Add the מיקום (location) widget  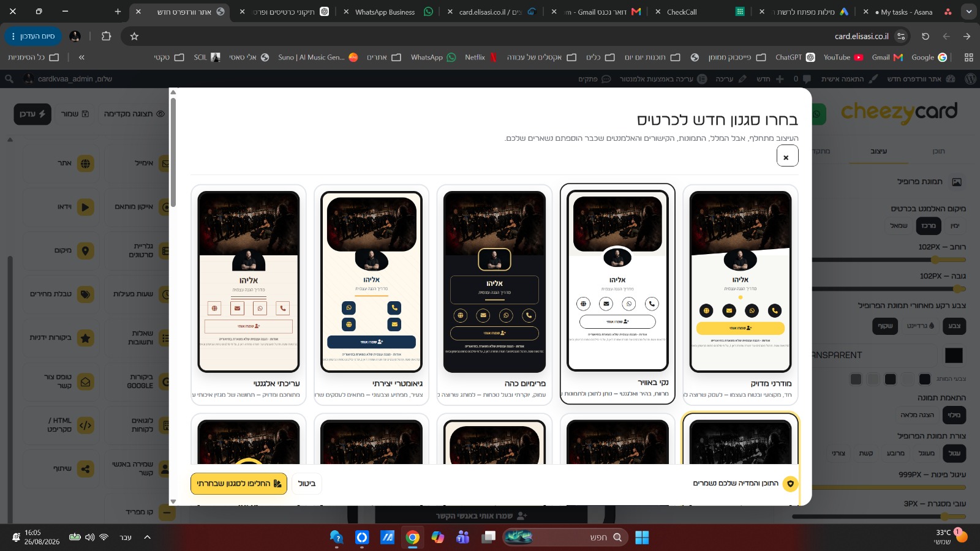pos(60,250)
